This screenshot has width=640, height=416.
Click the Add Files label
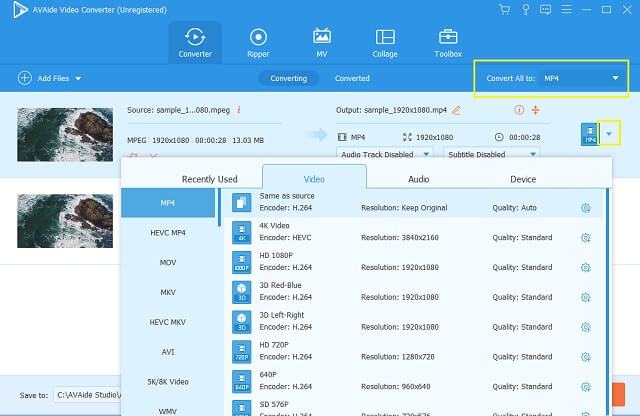(53, 78)
